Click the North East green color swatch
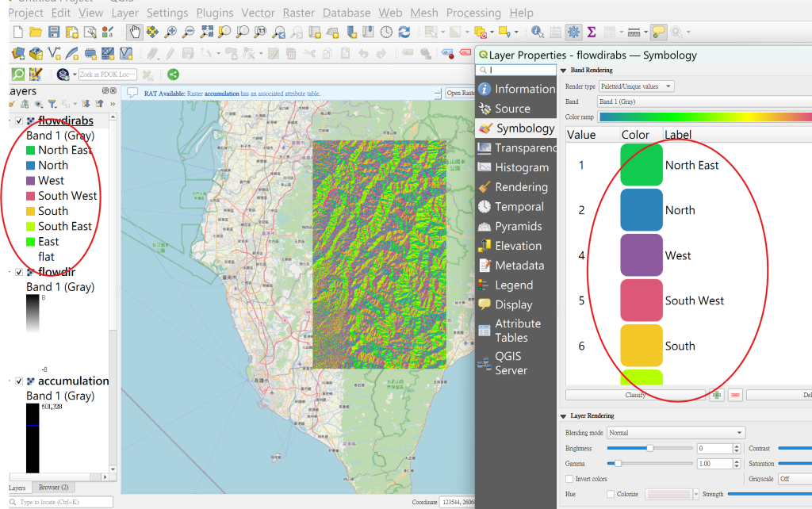This screenshot has width=812, height=509. click(642, 165)
